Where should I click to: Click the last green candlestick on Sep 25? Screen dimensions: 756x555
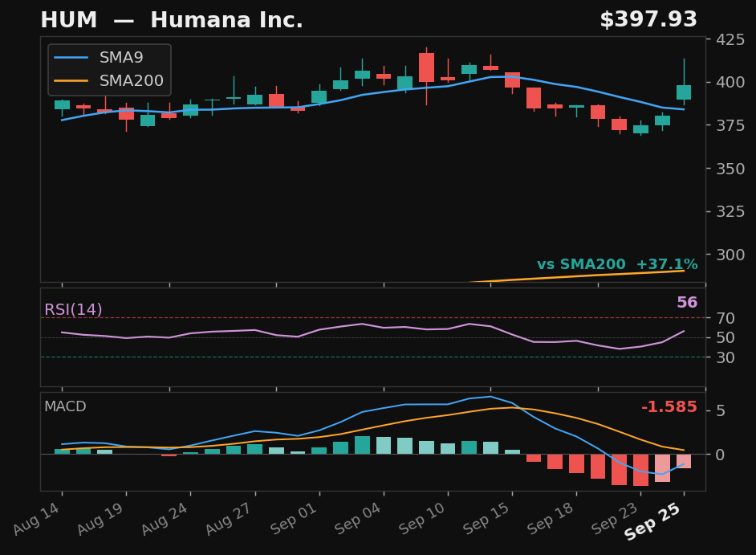tap(684, 92)
